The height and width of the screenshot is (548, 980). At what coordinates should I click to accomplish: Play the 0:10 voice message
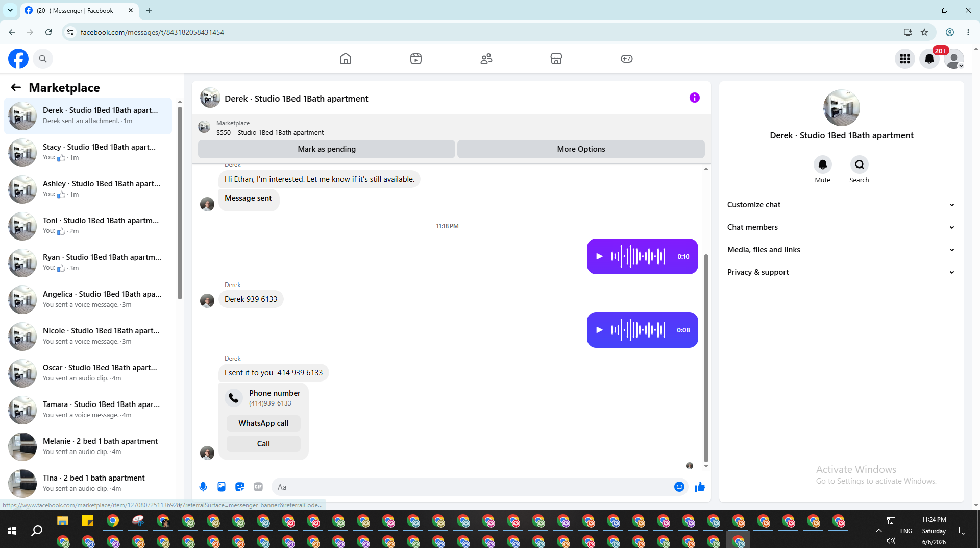pos(600,256)
